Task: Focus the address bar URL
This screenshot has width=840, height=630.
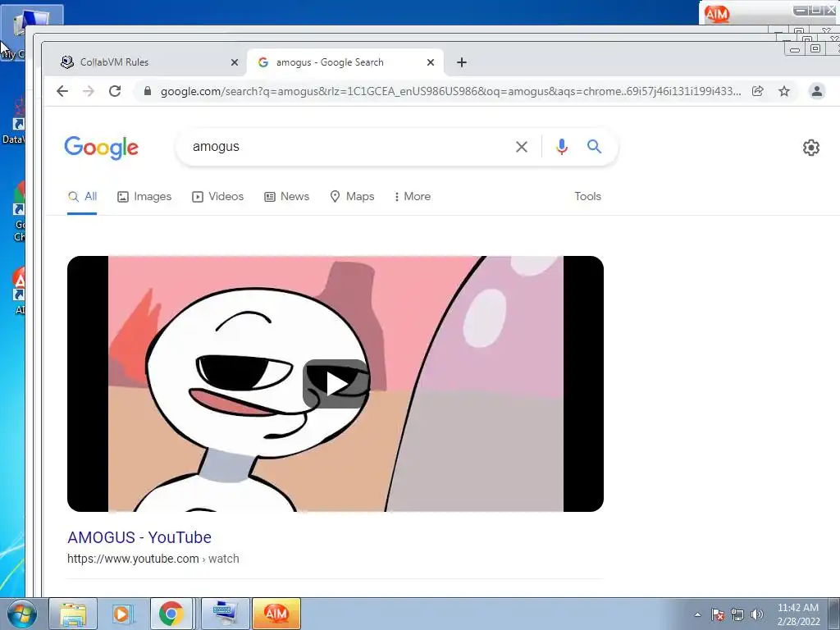Action: click(450, 92)
